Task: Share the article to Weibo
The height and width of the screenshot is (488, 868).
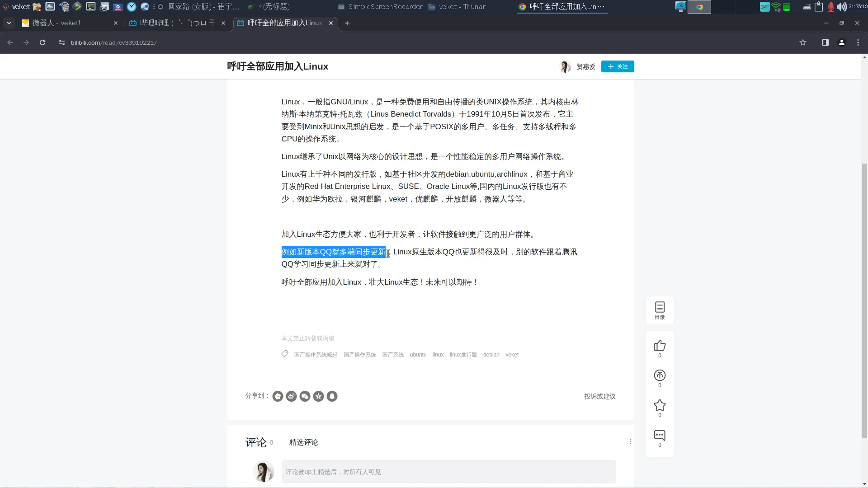Action: [x=291, y=396]
